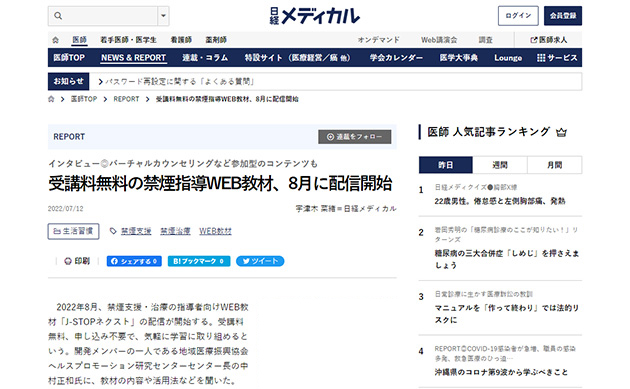Select the 看護師 category tab
630x389 pixels.
[x=181, y=40]
